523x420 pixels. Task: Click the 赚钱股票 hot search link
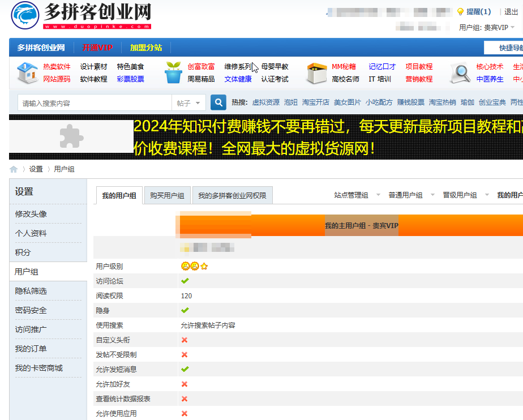pyautogui.click(x=411, y=102)
